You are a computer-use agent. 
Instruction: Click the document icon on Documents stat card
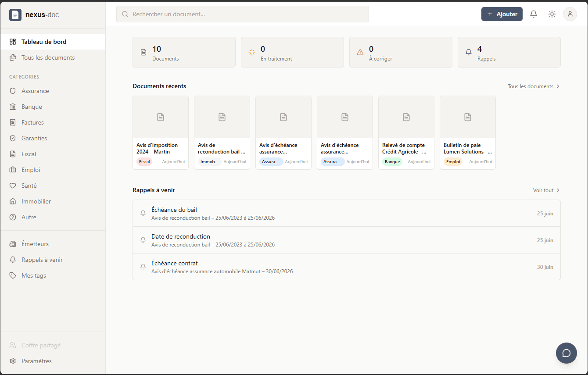(x=143, y=52)
